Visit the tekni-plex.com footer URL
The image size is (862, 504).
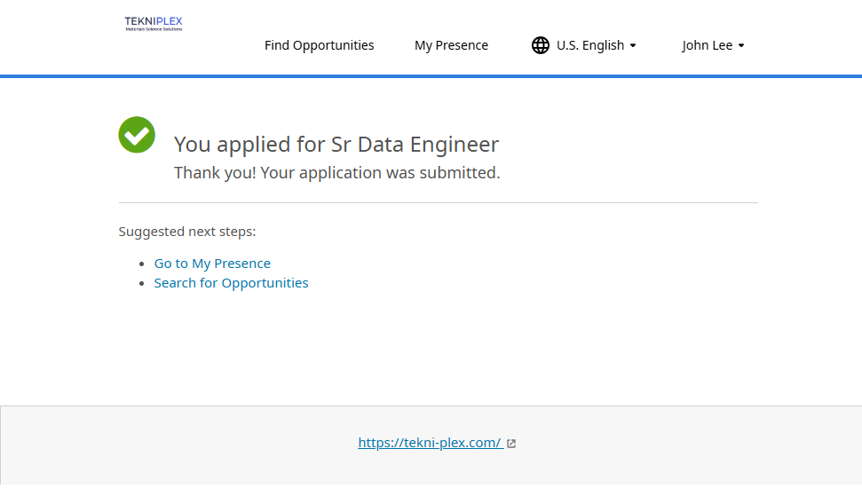click(x=430, y=443)
